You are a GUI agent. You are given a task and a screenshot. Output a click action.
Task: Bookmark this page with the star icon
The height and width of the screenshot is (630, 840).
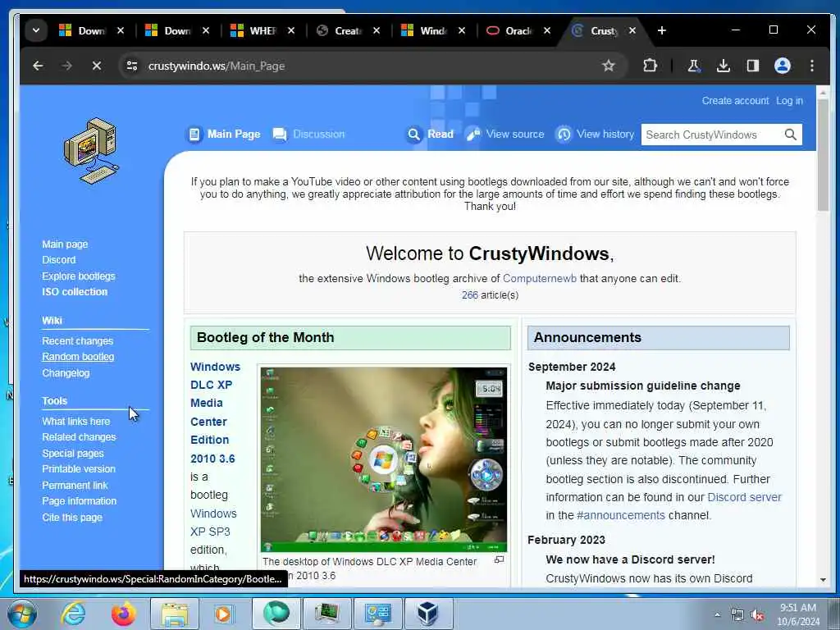(x=608, y=66)
